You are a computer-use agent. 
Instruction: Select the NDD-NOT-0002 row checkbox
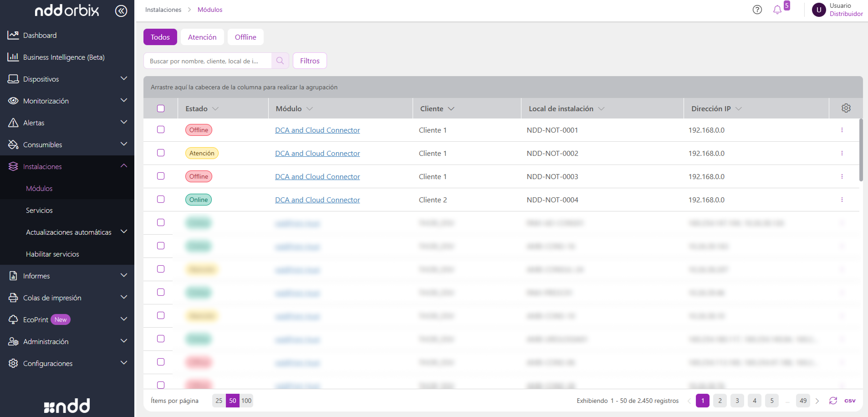161,153
